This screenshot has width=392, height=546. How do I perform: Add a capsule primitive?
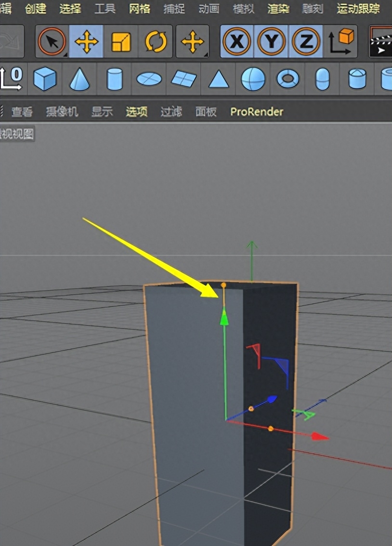click(x=322, y=79)
